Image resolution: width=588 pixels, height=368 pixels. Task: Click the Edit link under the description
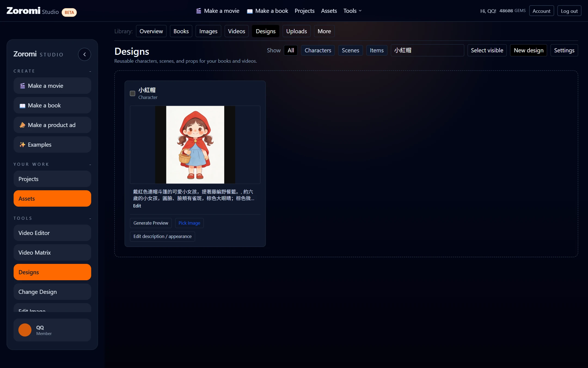[x=137, y=206]
